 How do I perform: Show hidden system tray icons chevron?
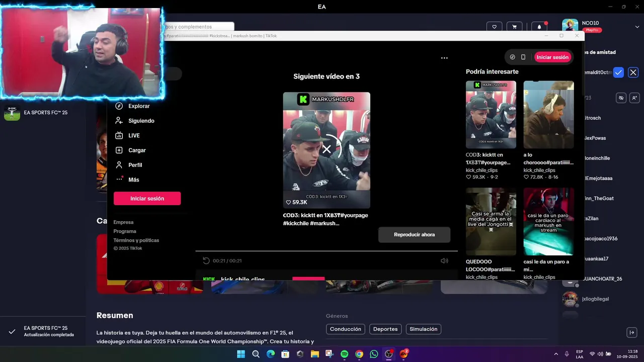coord(556,354)
